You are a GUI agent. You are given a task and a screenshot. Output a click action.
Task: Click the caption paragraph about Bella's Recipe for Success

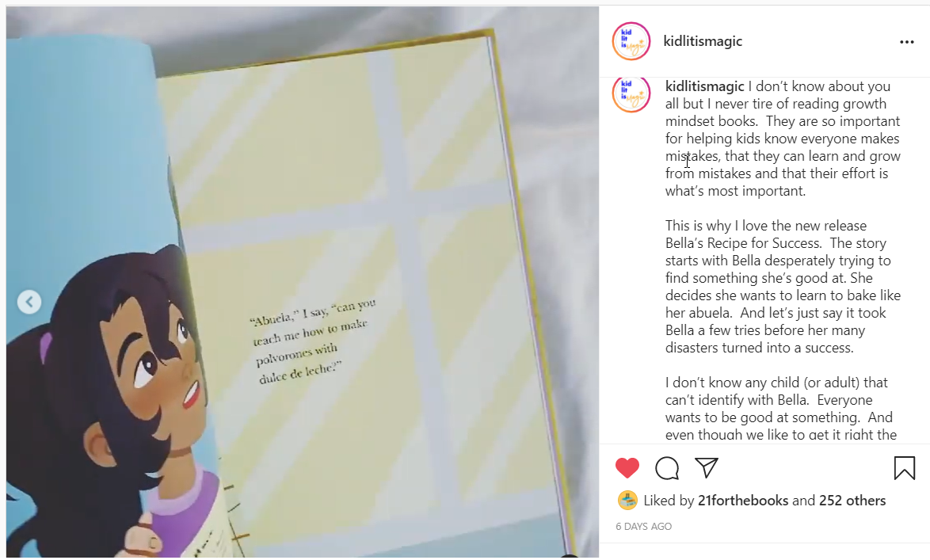coord(783,287)
